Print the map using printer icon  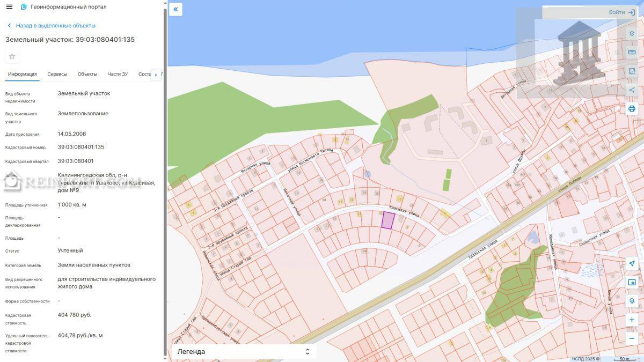pos(632,109)
